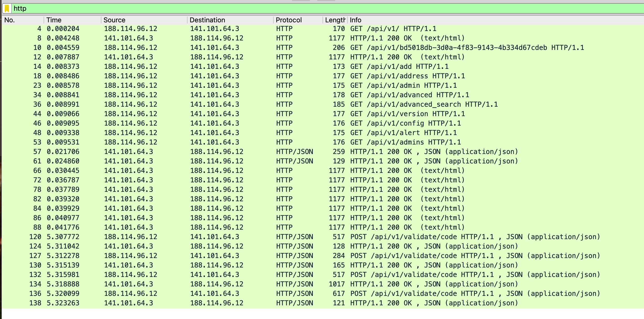Sort packets by the Time column header
The image size is (644, 319).
tap(54, 20)
